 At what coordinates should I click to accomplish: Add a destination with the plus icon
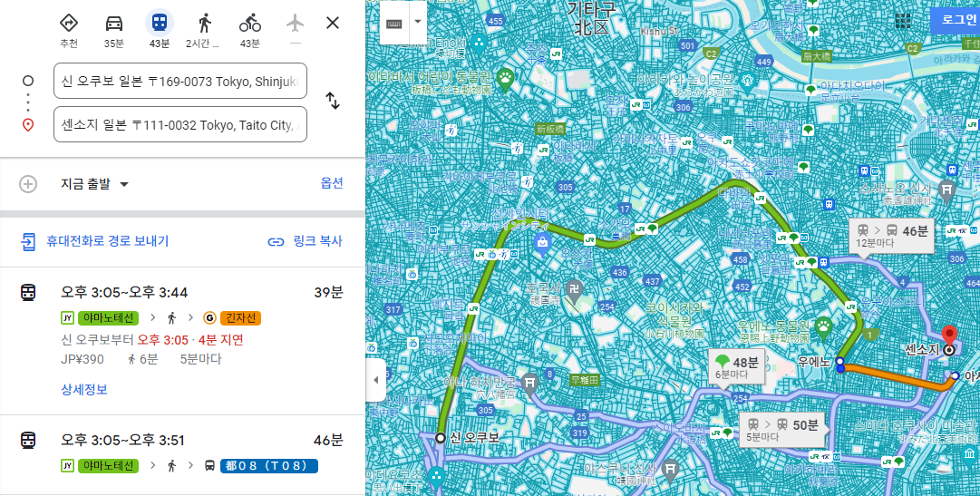tap(28, 184)
